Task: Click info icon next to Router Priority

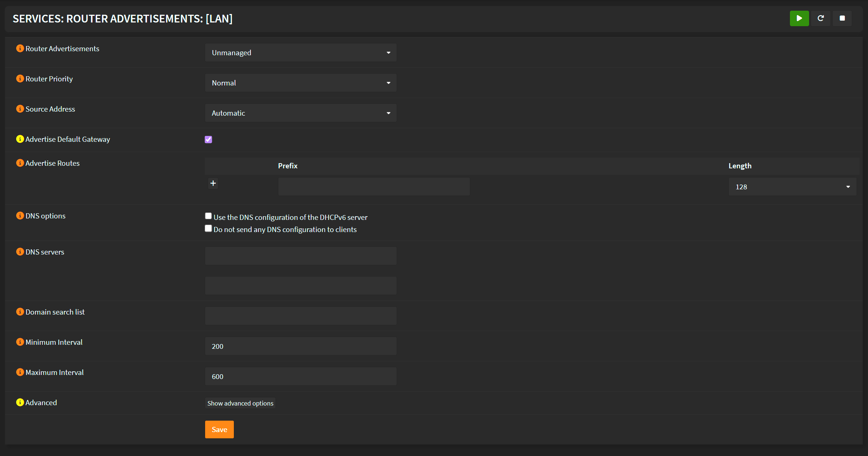Action: pyautogui.click(x=20, y=79)
